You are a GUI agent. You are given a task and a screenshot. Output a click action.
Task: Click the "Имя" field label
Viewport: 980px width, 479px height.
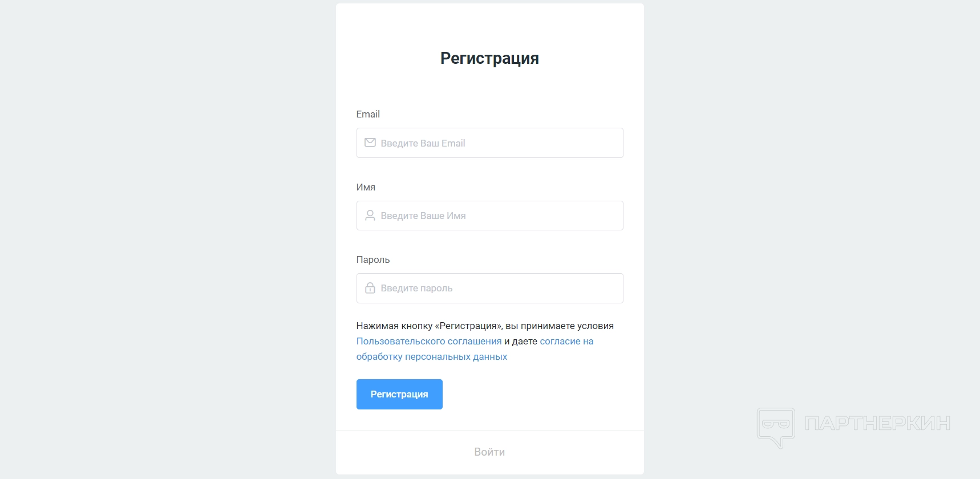coord(366,187)
